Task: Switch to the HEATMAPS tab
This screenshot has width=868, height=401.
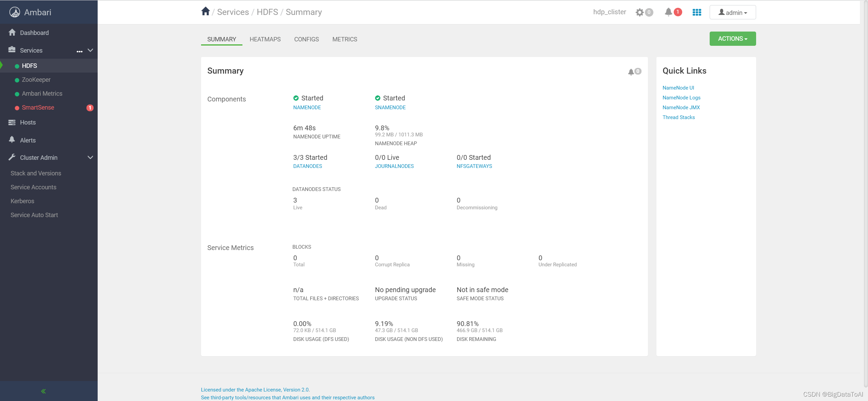Action: (265, 39)
